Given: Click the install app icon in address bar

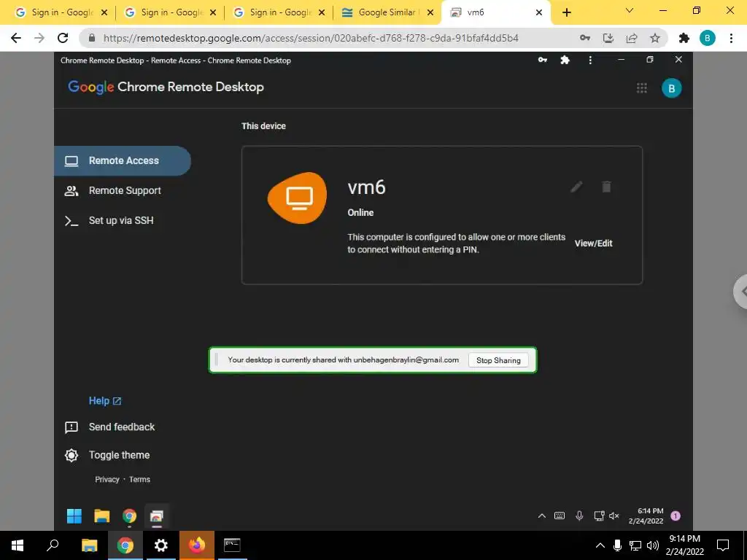Looking at the screenshot, I should [x=608, y=38].
